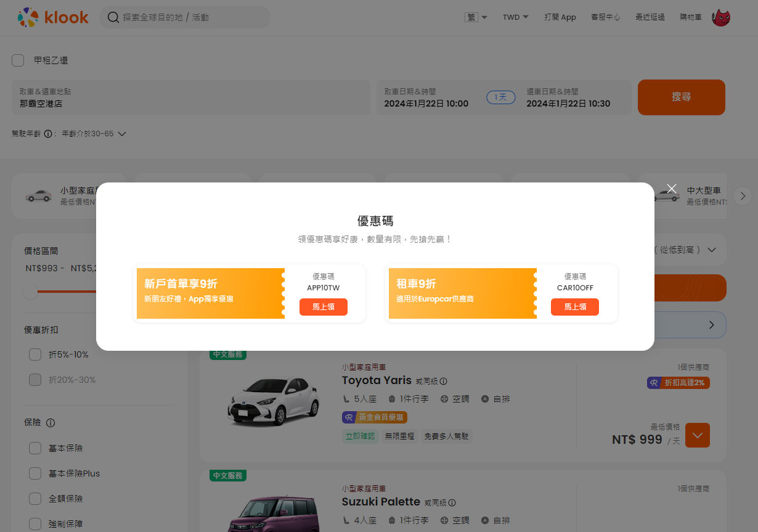Enable the 甲租乙還 checkbox
The width and height of the screenshot is (758, 532).
coord(18,60)
